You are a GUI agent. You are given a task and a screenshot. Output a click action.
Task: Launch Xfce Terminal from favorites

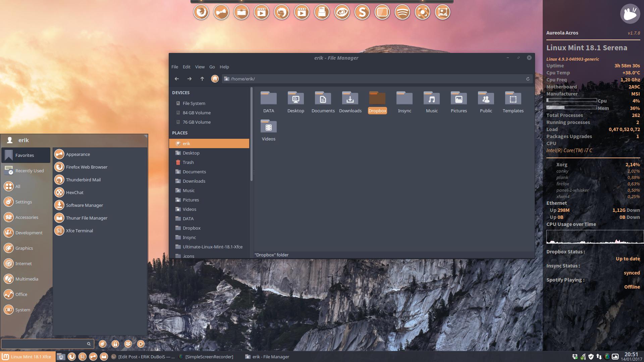(x=79, y=231)
